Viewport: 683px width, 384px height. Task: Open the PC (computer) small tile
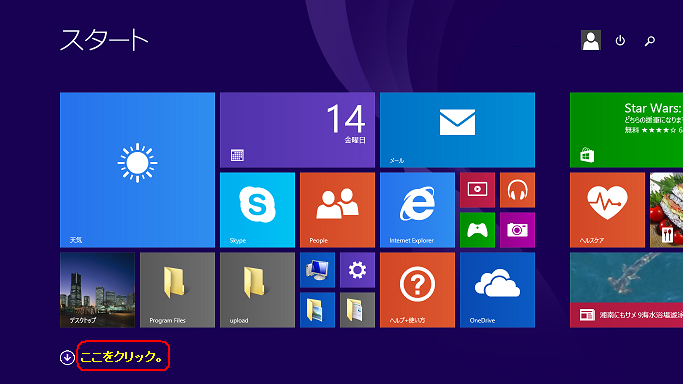[318, 270]
